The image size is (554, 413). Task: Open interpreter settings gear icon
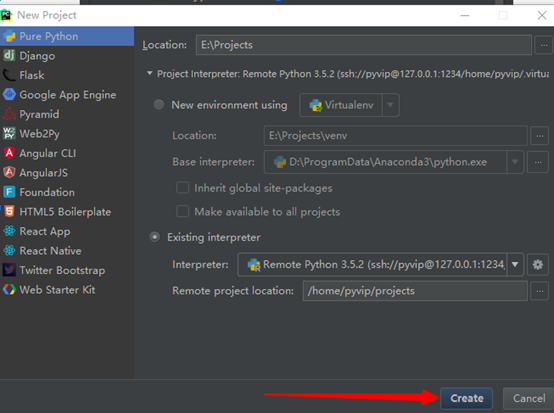(538, 264)
